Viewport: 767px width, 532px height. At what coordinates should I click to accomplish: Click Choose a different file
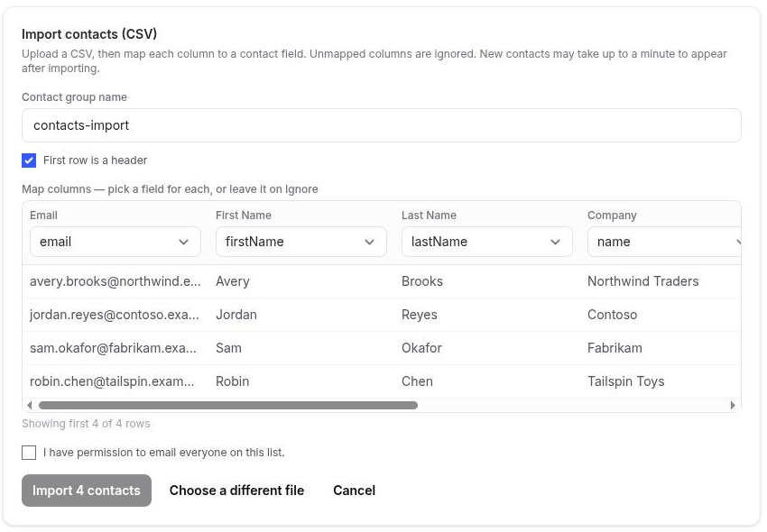tap(236, 491)
